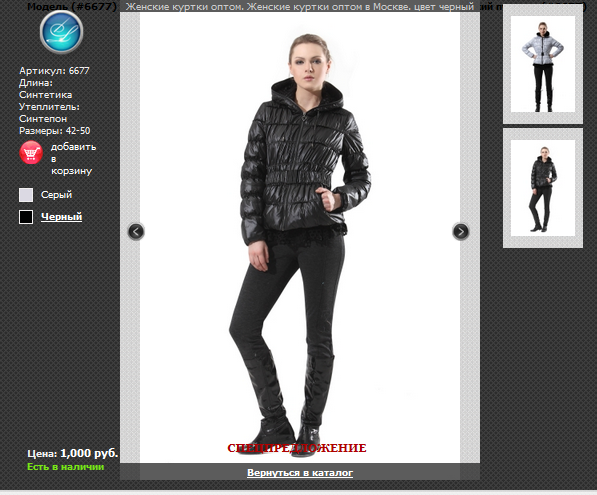The width and height of the screenshot is (597, 495).
Task: Choose the Серый color label
Action: point(56,195)
